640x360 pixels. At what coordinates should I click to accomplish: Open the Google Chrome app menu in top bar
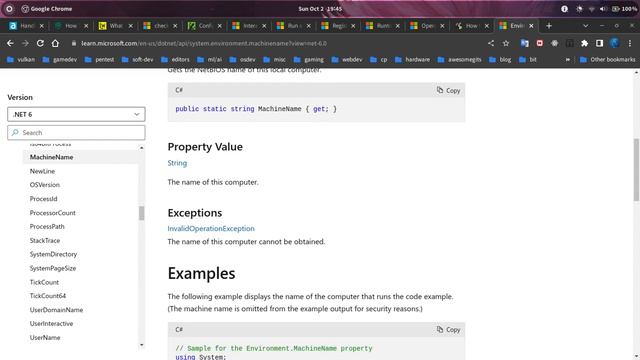pyautogui.click(x=47, y=9)
